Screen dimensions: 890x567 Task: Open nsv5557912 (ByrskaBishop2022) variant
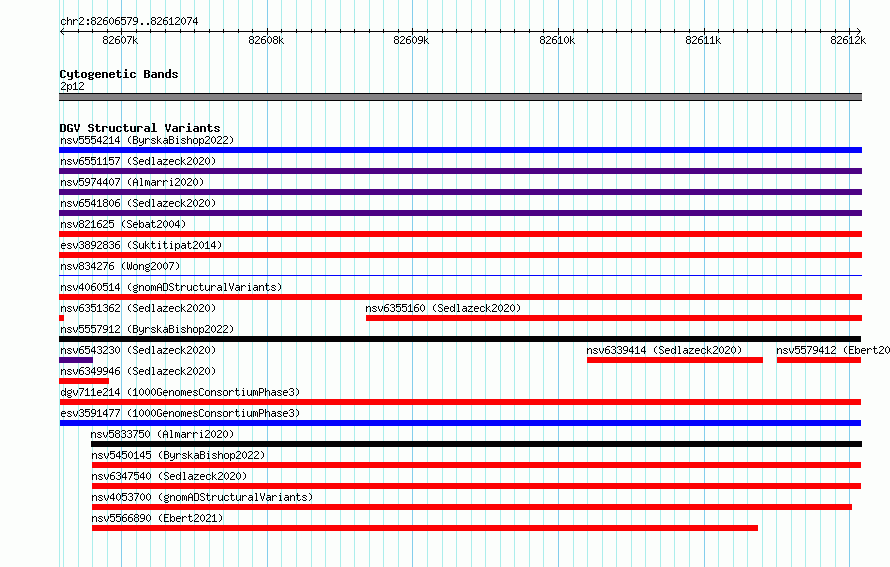[147, 329]
